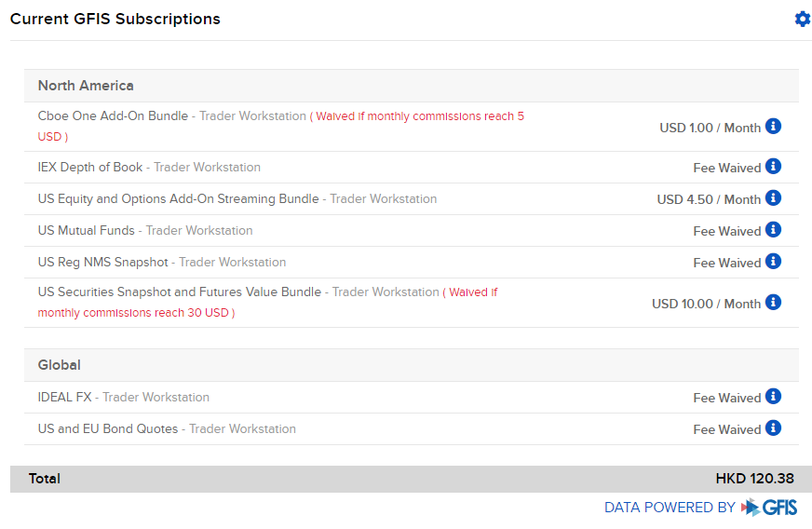The height and width of the screenshot is (529, 812).
Task: Show info for US Securities Snapshot Bundle
Action: pos(773,303)
